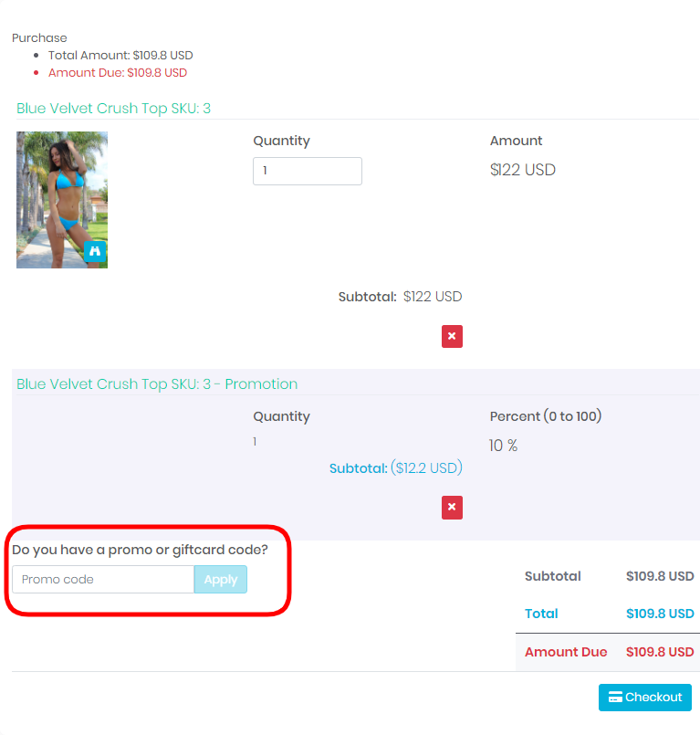The image size is (700, 735).
Task: Remove the Blue Velvet Crush Top item
Action: point(452,336)
